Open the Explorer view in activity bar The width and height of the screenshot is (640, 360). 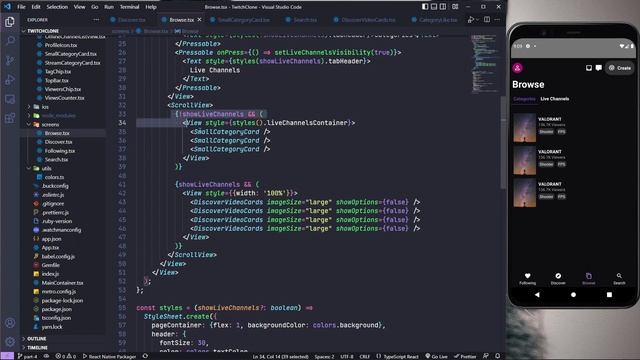tap(10, 22)
